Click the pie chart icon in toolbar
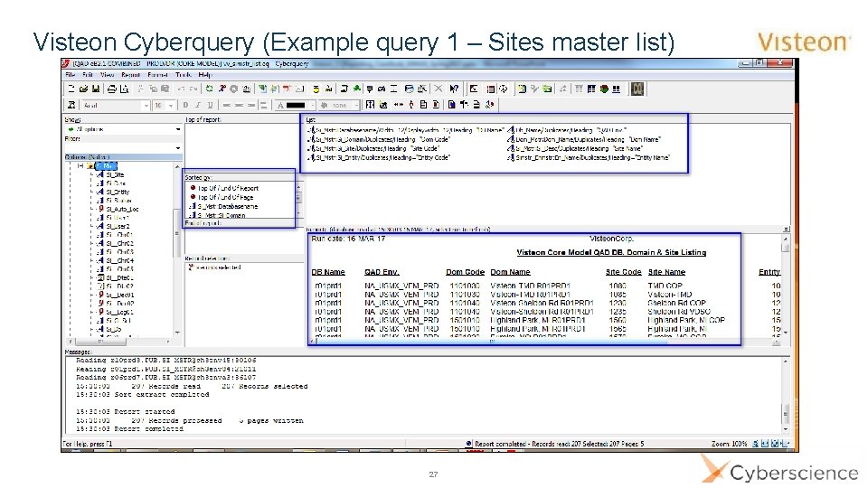The width and height of the screenshot is (868, 488). point(605,89)
